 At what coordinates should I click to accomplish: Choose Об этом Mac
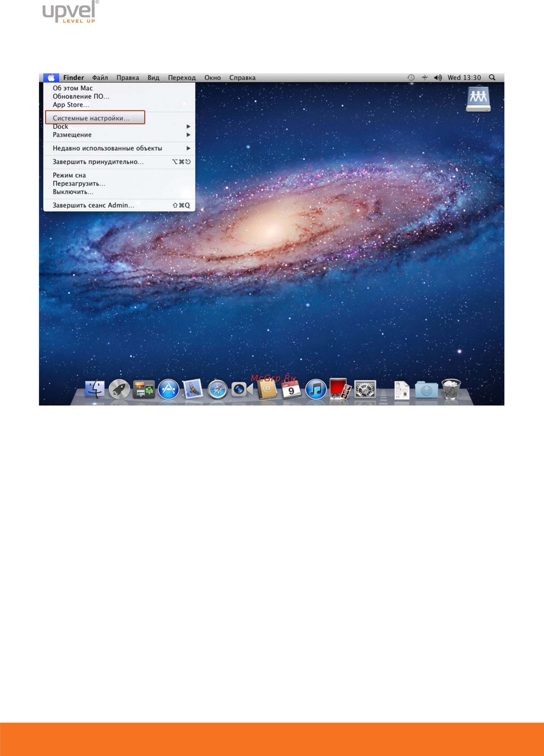click(119, 88)
